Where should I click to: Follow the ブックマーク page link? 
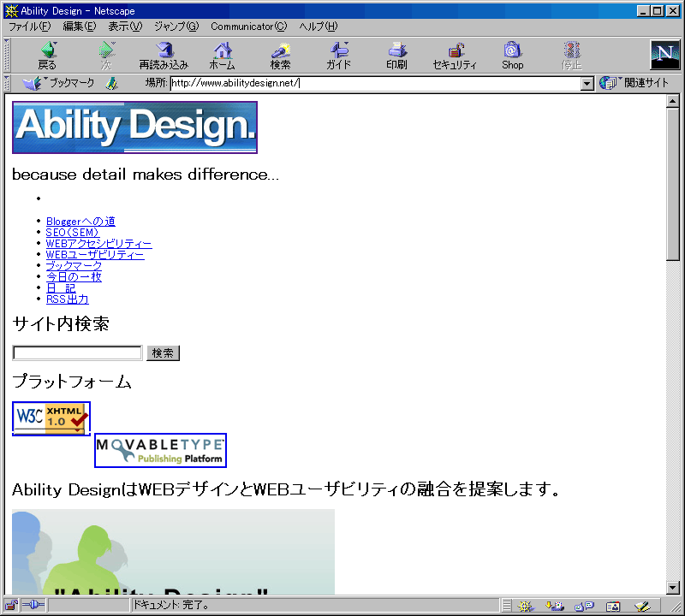tap(74, 265)
